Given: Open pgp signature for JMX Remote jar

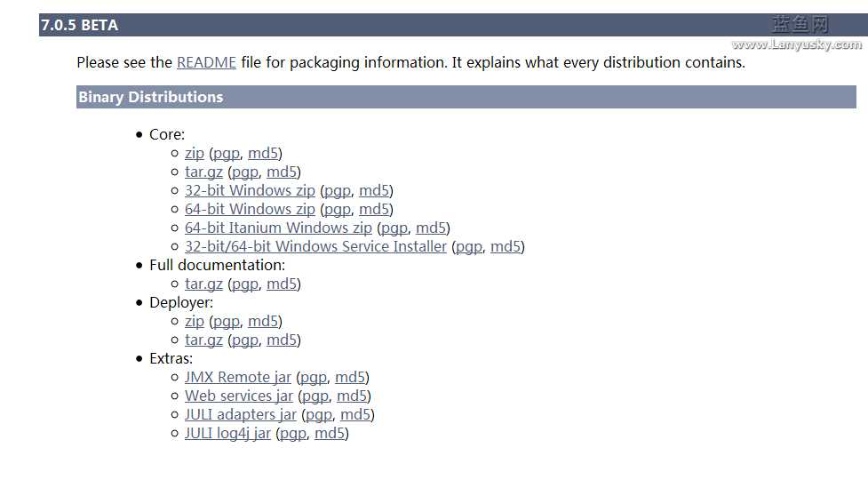Looking at the screenshot, I should pyautogui.click(x=314, y=378).
